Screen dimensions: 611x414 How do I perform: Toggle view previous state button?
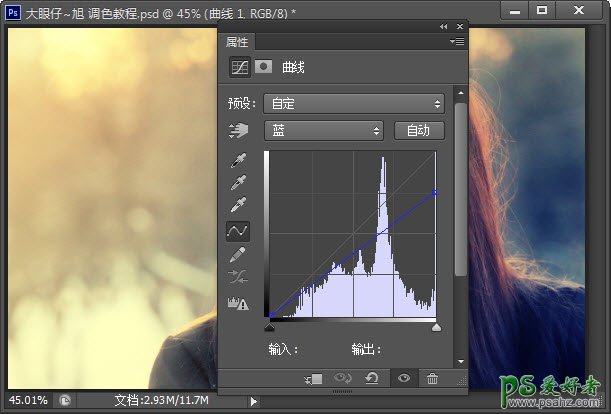pyautogui.click(x=343, y=379)
